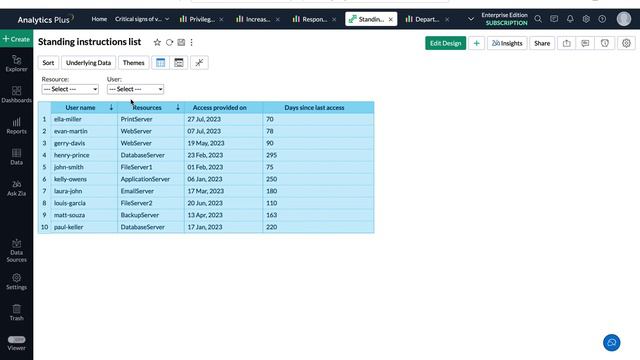The height and width of the screenshot is (360, 640).
Task: Click the Share button
Action: 542,43
